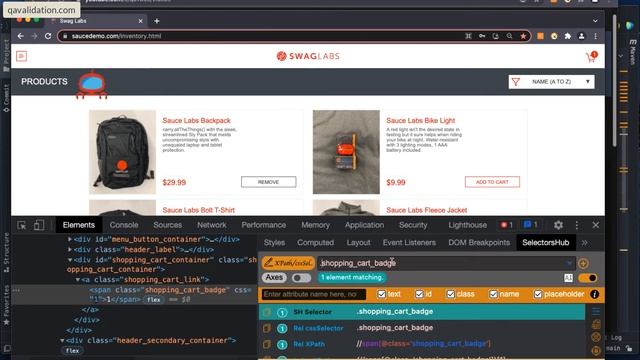Open the Sauce Labs Bolt T-Shirt link

198,210
